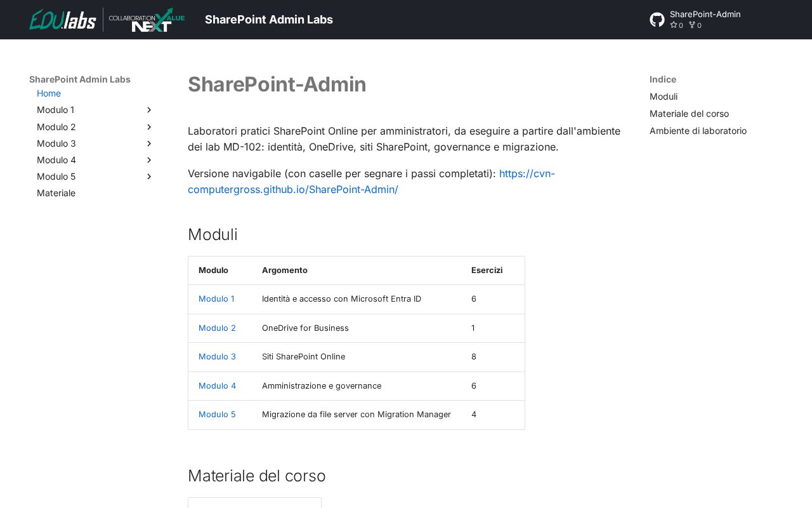Click the Indice heading
This screenshot has height=508, width=812.
tap(663, 79)
